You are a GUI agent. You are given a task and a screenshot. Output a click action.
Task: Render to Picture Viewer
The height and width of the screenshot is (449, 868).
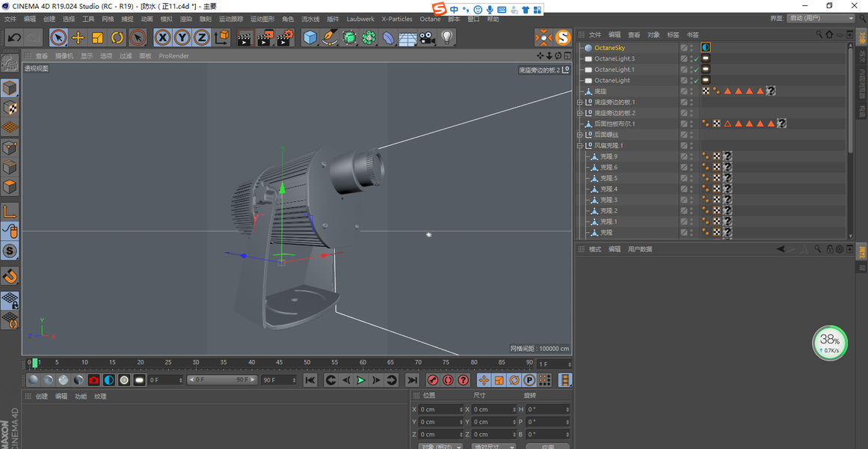265,37
